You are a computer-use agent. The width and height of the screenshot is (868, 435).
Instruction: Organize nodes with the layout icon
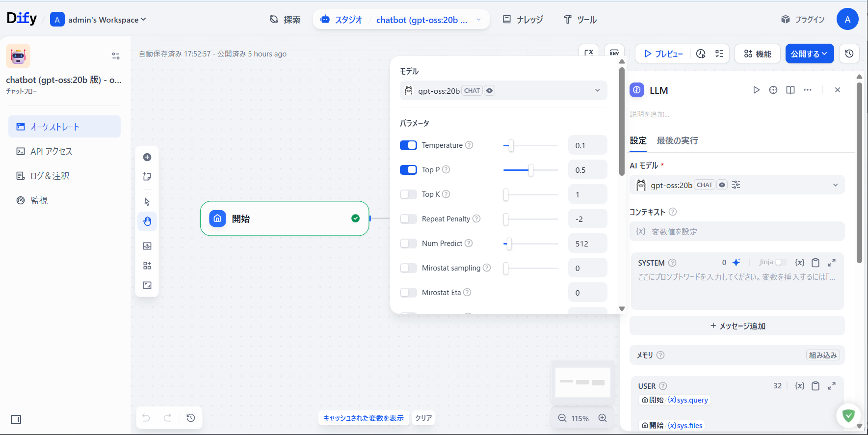147,266
